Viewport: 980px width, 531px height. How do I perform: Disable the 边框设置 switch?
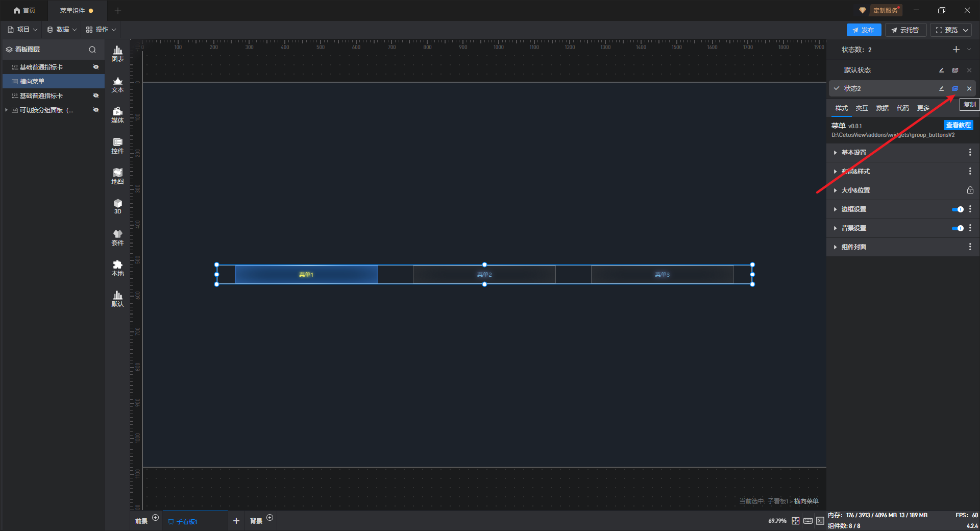click(x=958, y=209)
